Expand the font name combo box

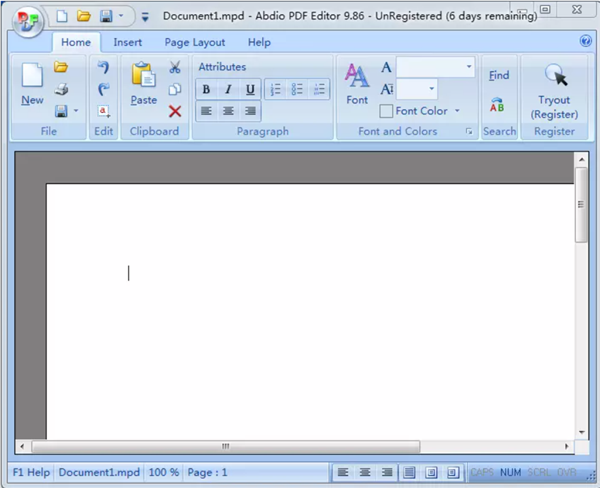click(469, 68)
